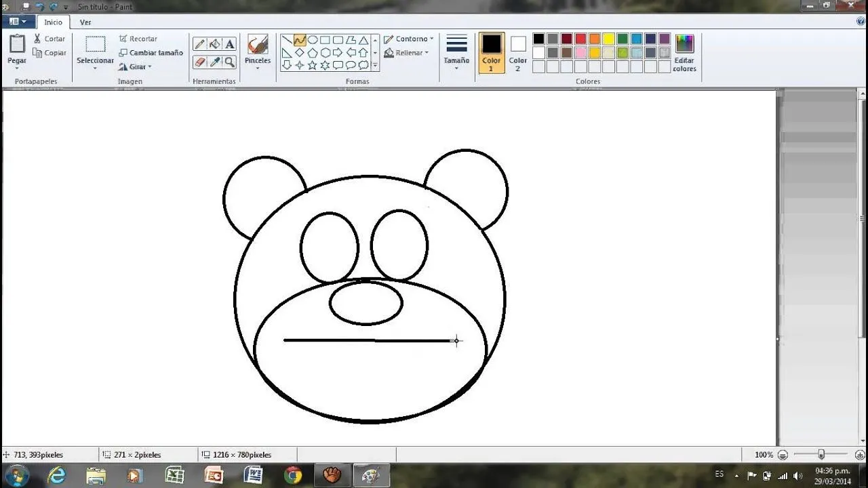Toggle the Color 1 foreground selector
This screenshot has height=488, width=868.
[x=491, y=52]
